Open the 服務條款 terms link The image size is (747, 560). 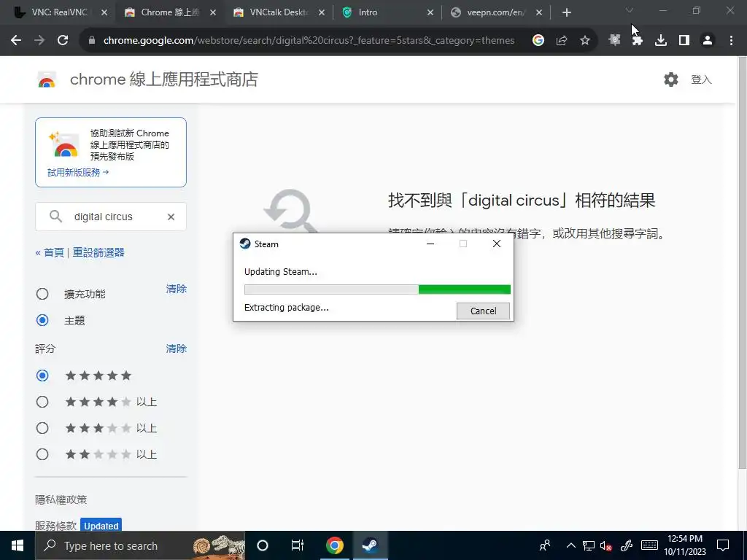point(55,526)
